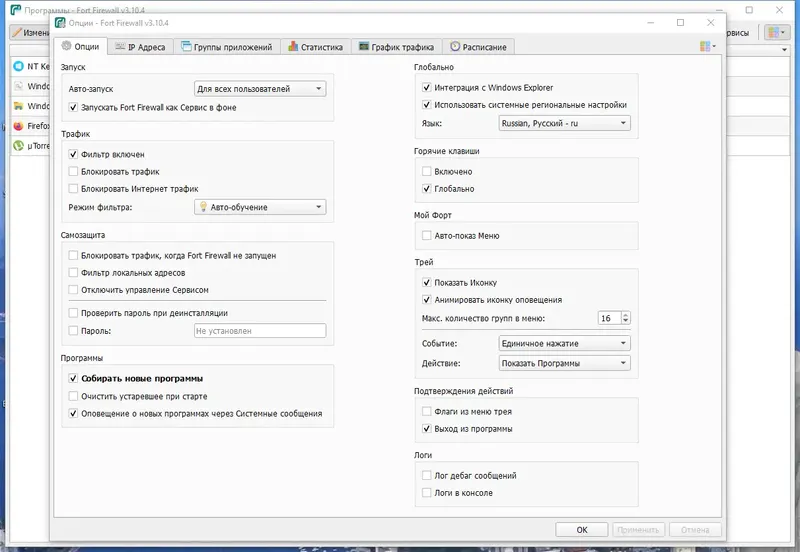Click the Windows Explorer folder icon in programs list

pyautogui.click(x=18, y=106)
